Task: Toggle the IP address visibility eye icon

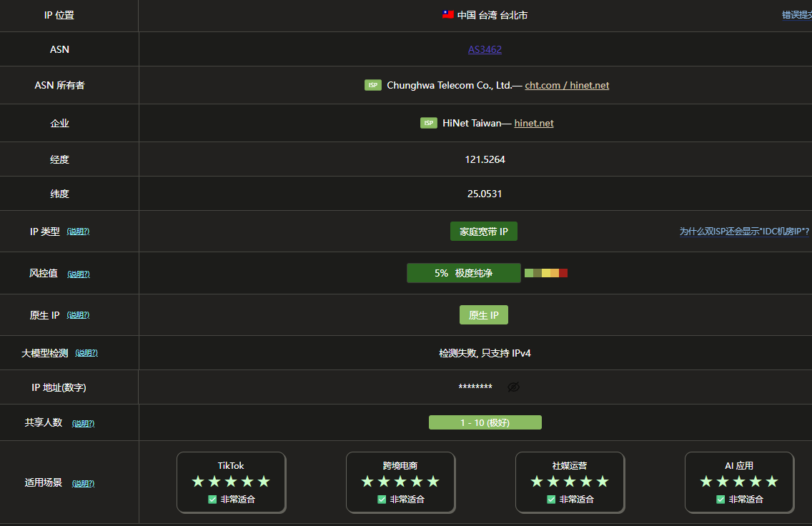Action: (513, 387)
